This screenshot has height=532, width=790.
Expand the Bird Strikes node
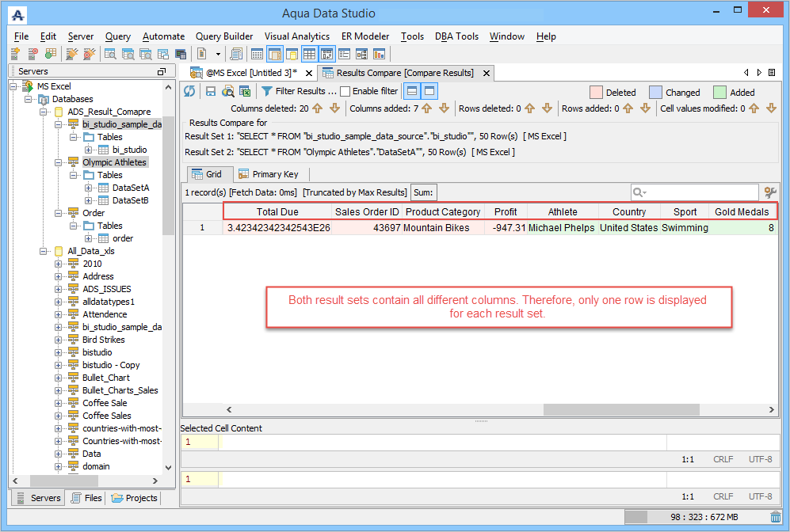pyautogui.click(x=59, y=340)
